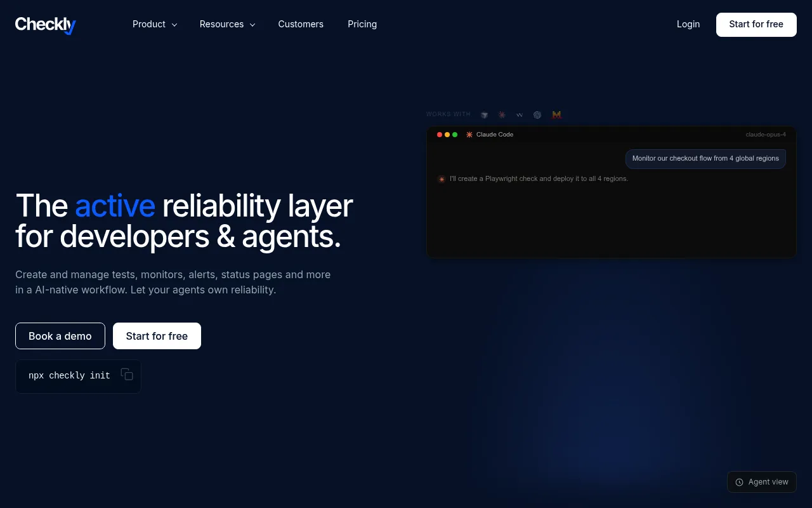Select the OpenAI knot icon
The width and height of the screenshot is (812, 508).
tap(537, 115)
